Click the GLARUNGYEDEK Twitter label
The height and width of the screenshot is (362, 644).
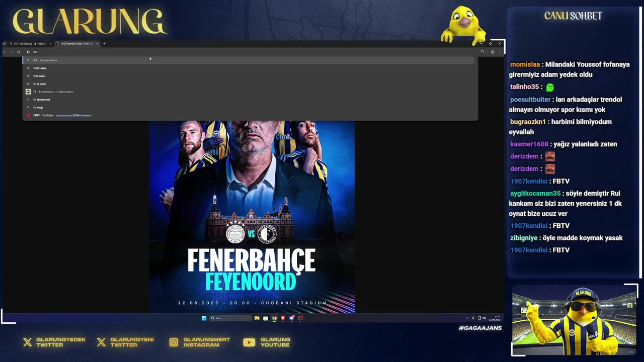pos(60,342)
